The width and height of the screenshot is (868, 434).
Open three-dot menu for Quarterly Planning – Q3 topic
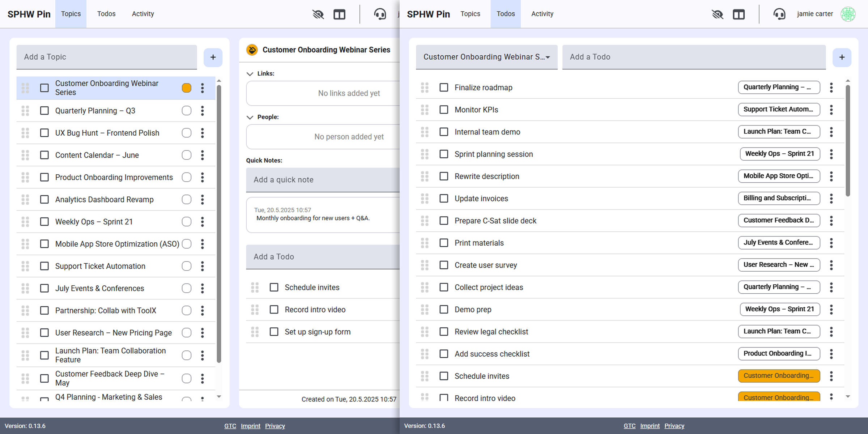[203, 111]
